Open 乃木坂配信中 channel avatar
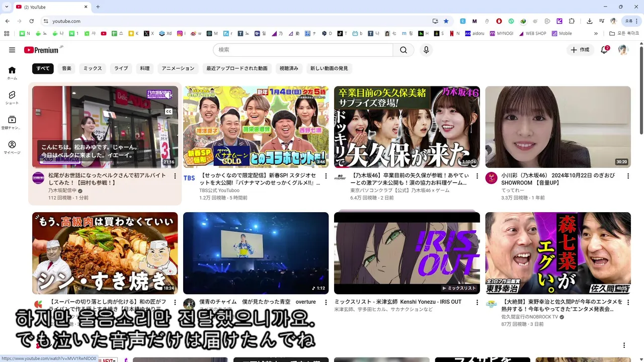Image resolution: width=644 pixels, height=362 pixels. click(x=38, y=178)
